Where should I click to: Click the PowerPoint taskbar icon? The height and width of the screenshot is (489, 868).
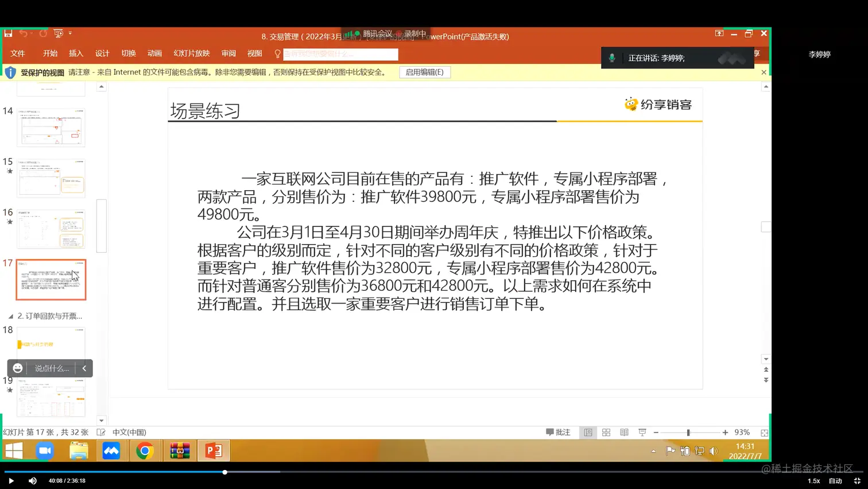(214, 451)
